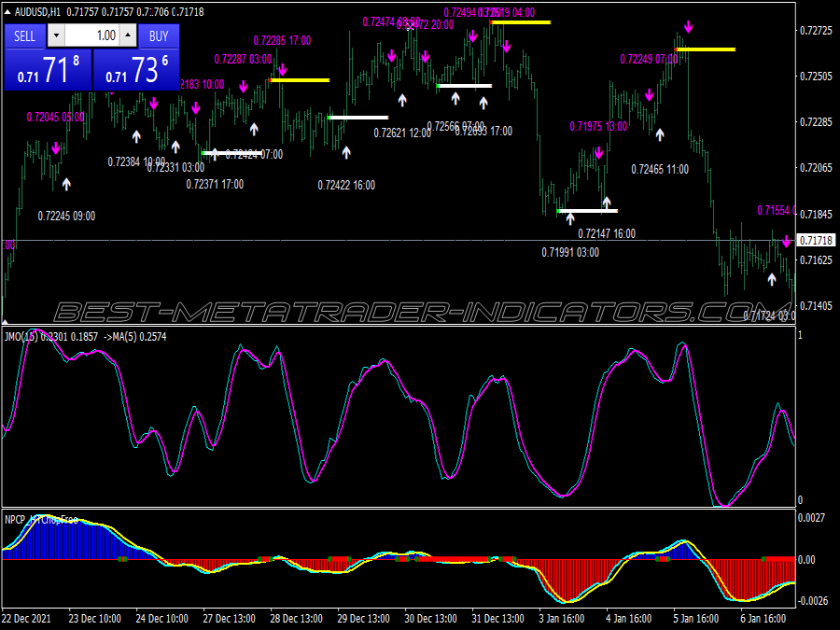
Task: Click the NPCP_HTChopFree indicator label
Action: point(41,520)
